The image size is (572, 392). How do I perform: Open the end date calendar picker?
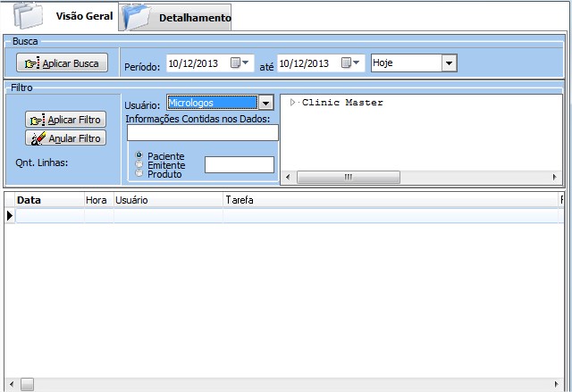click(x=352, y=63)
